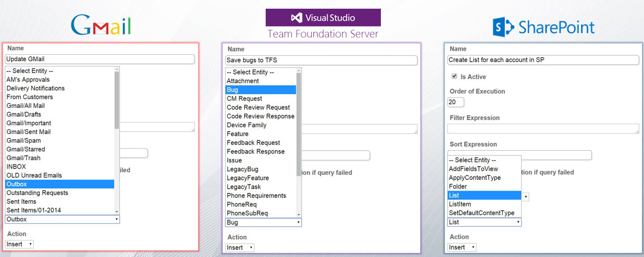Expand the Action dropdown under TFS panel
Viewport: 644px width, 257px height.
(x=240, y=247)
